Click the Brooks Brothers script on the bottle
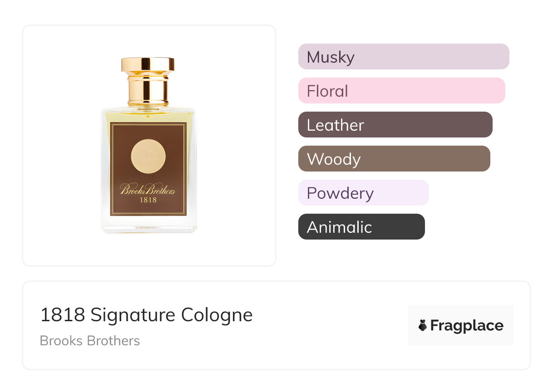The image size is (553, 392). point(148,190)
